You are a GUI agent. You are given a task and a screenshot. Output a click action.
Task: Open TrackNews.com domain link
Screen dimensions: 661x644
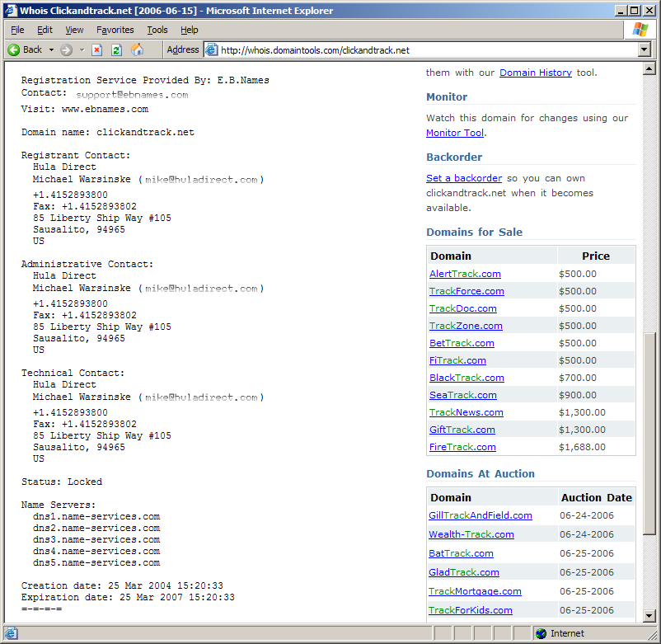coord(466,412)
